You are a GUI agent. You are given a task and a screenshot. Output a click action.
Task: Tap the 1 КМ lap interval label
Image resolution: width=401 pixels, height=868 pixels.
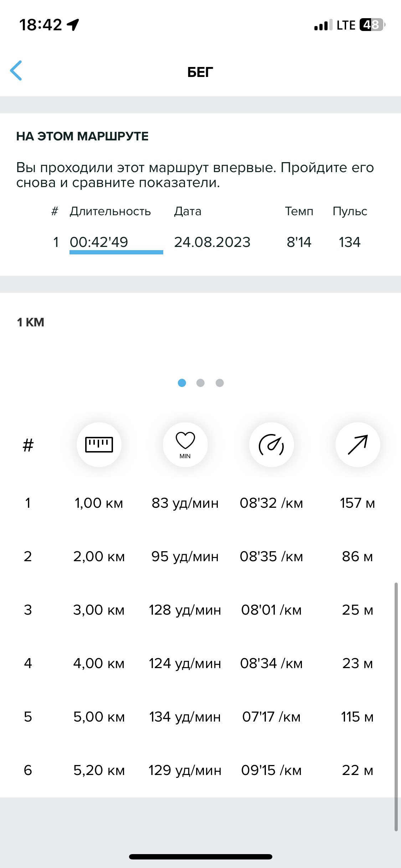pyautogui.click(x=31, y=322)
